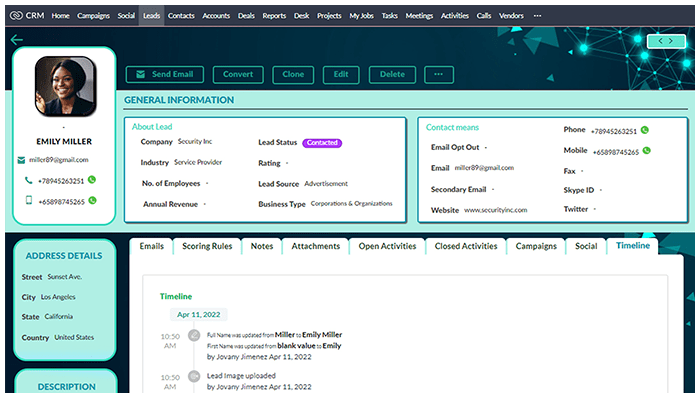
Task: Open the Social tab under lead details
Action: (x=586, y=246)
